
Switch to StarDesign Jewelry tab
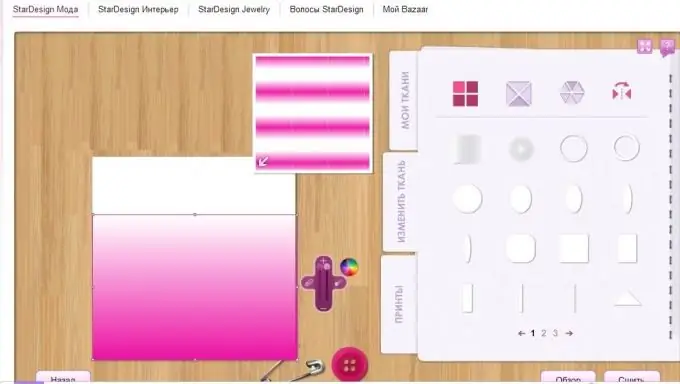[x=234, y=9]
